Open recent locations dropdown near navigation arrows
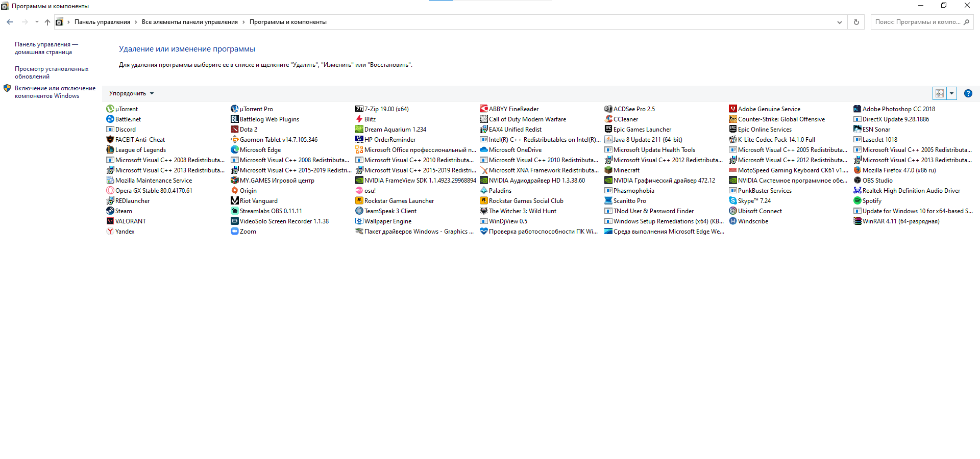The width and height of the screenshot is (980, 459). 37,22
